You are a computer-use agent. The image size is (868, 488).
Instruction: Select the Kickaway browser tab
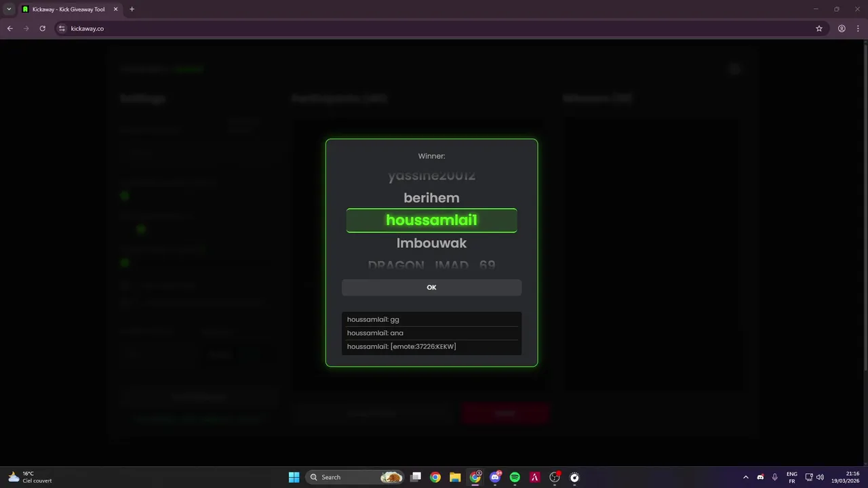[69, 9]
